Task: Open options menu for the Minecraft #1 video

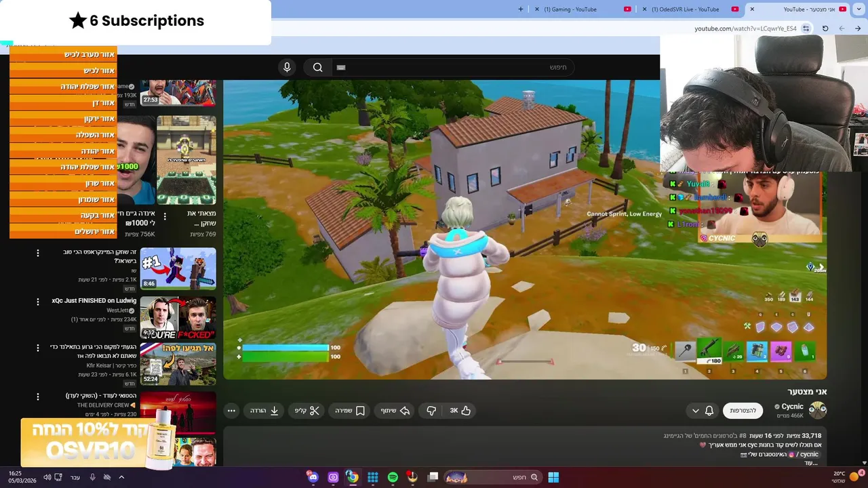Action: coord(38,253)
